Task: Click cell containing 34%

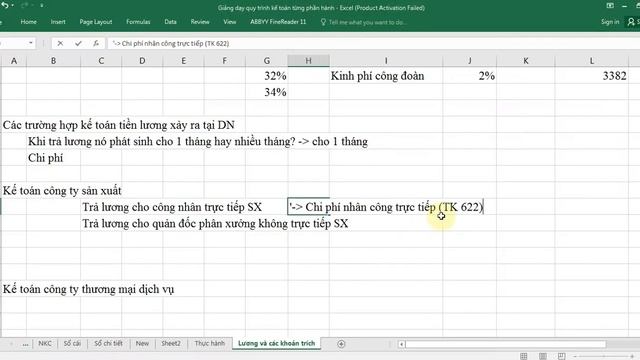Action: [x=267, y=92]
